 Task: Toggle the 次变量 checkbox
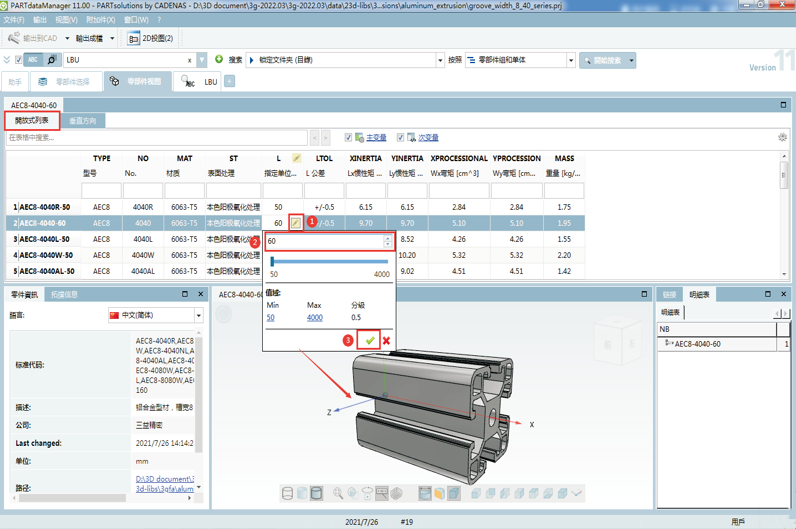(x=400, y=137)
